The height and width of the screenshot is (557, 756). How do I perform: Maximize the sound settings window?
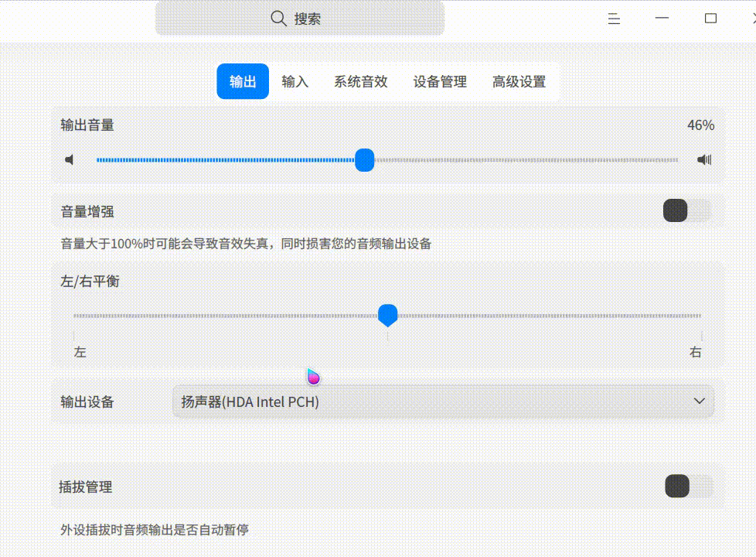coord(710,19)
